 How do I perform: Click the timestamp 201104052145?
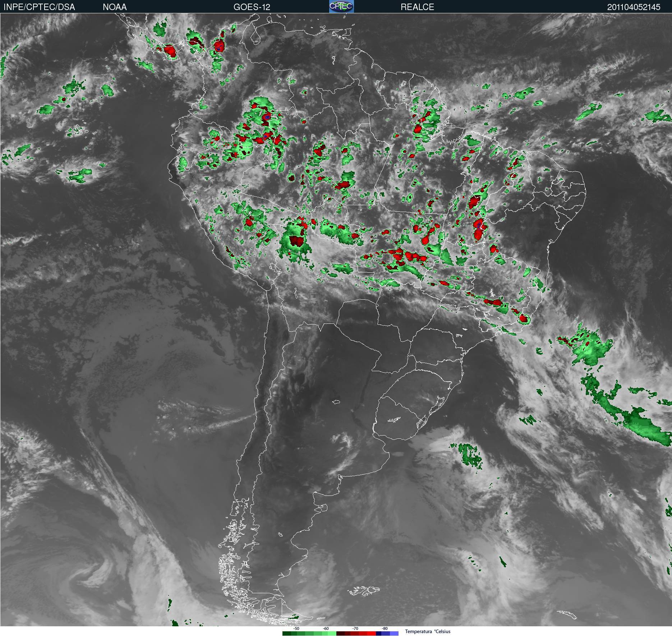pyautogui.click(x=634, y=7)
